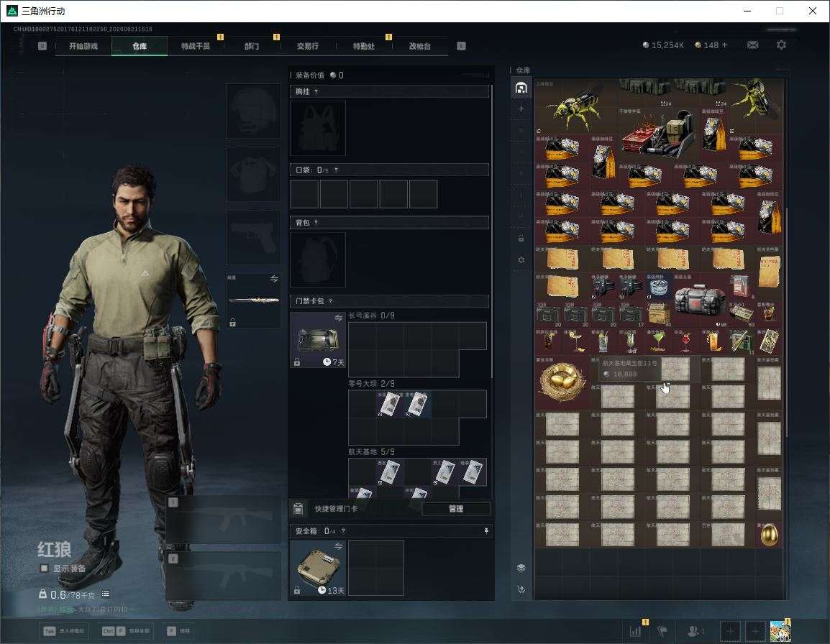
Task: Select the equipped melee knife
Action: (254, 300)
